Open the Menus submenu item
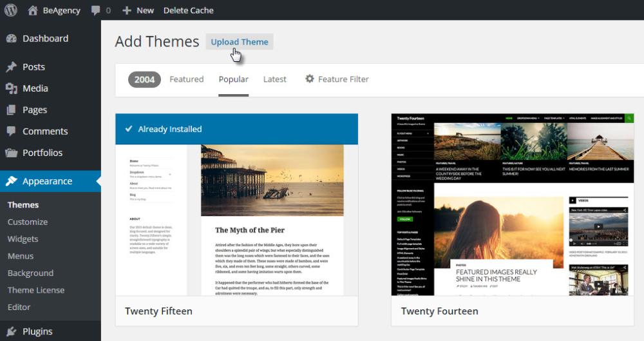The height and width of the screenshot is (341, 644). [x=21, y=257]
